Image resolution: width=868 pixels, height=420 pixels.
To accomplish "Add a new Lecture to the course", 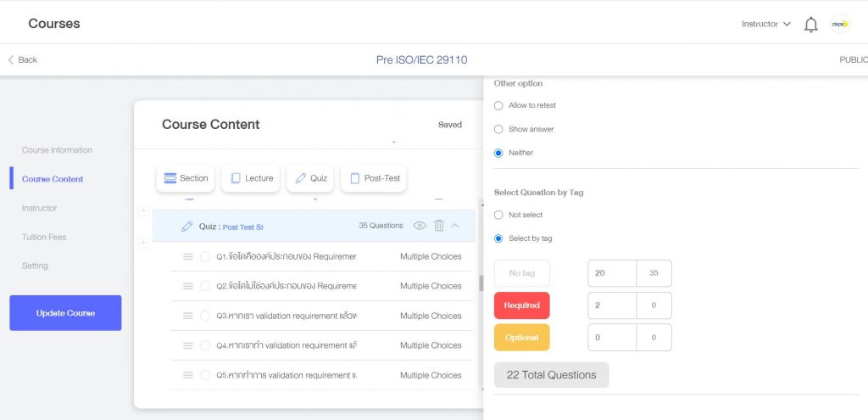I will click(x=250, y=178).
